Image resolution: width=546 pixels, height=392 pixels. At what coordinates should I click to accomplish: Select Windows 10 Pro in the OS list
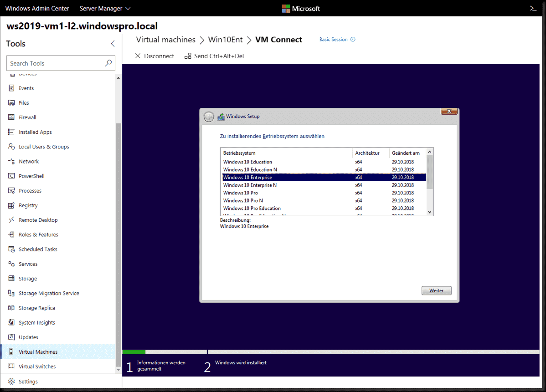[x=241, y=193]
